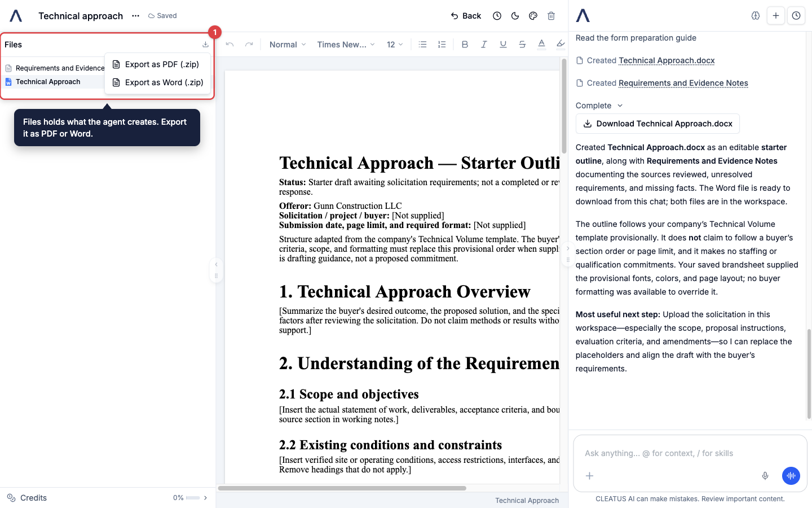
Task: Choose Export as Word (.zip)
Action: point(158,82)
